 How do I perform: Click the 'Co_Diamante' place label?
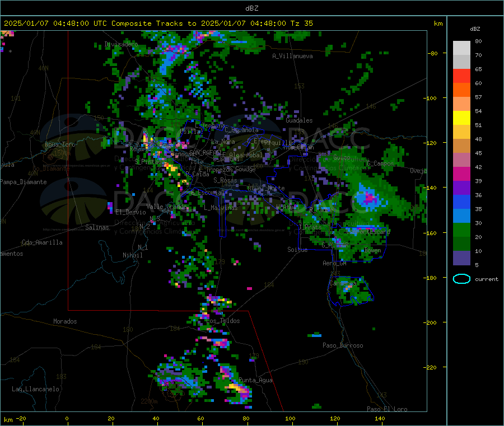[x=51, y=168]
